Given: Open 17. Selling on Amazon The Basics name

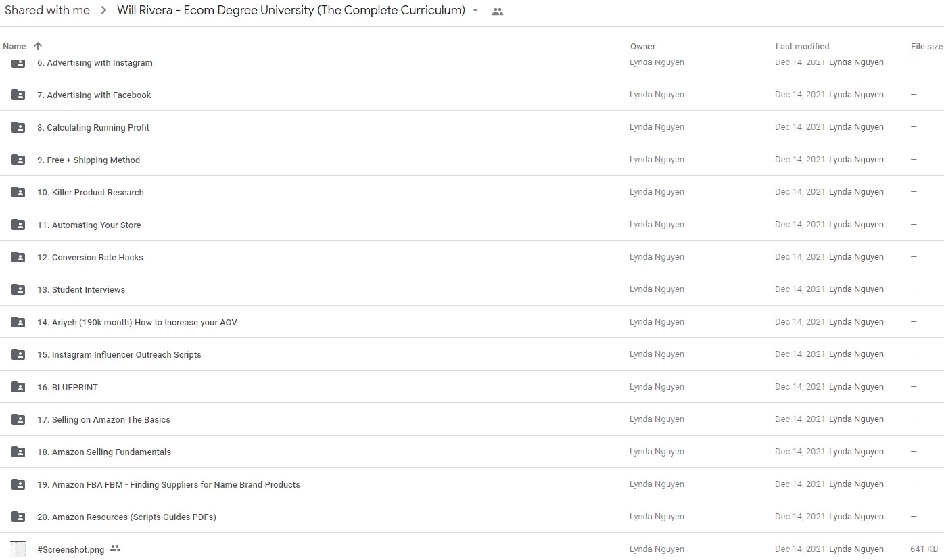Looking at the screenshot, I should 103,420.
